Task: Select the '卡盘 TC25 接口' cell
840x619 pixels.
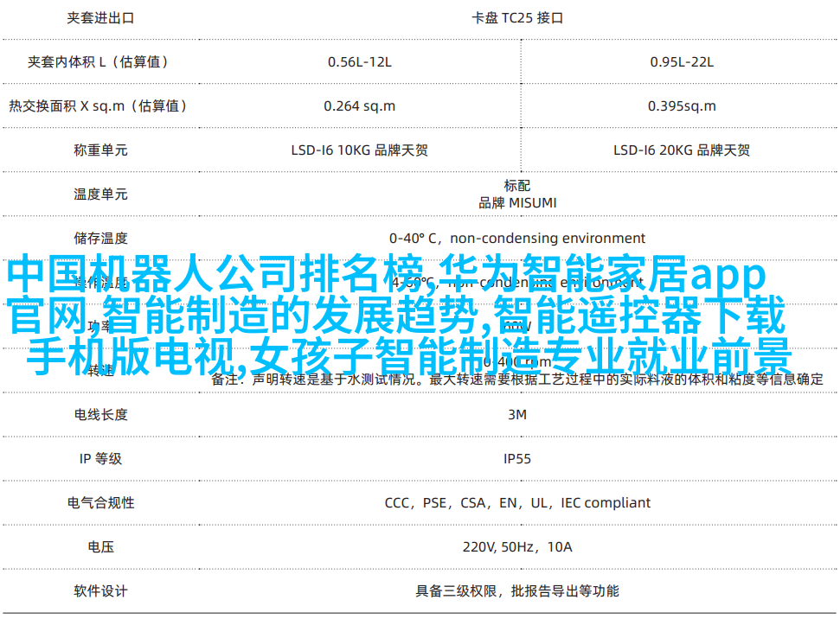Action: pyautogui.click(x=517, y=18)
